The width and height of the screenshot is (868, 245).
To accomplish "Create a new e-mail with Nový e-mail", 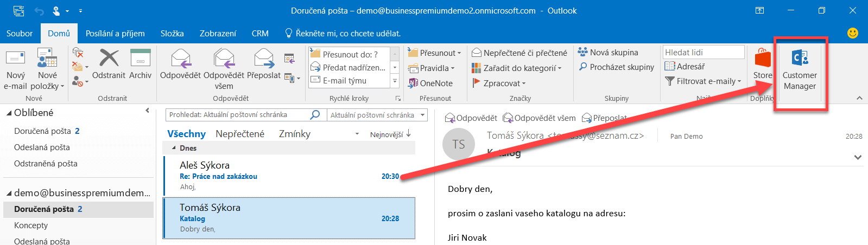I will 15,69.
